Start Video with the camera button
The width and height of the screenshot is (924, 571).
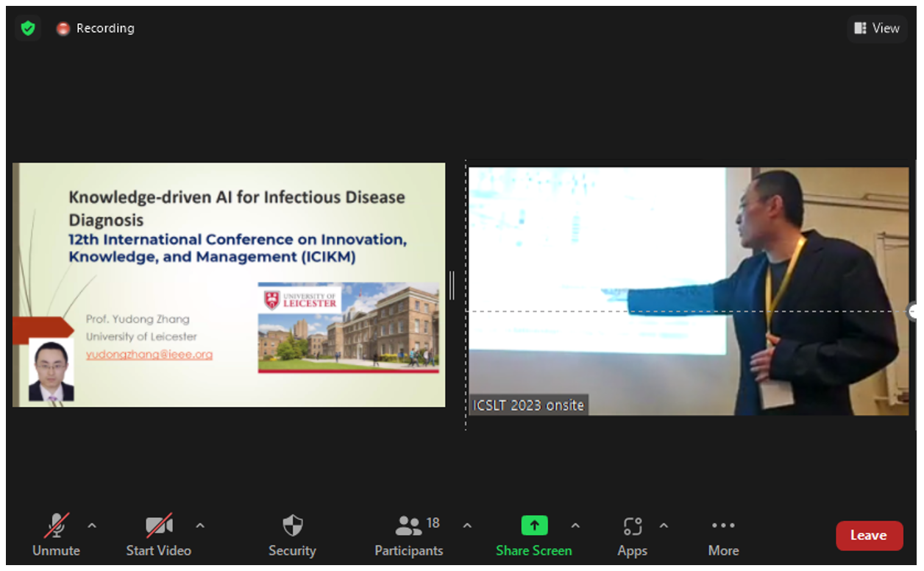click(159, 536)
